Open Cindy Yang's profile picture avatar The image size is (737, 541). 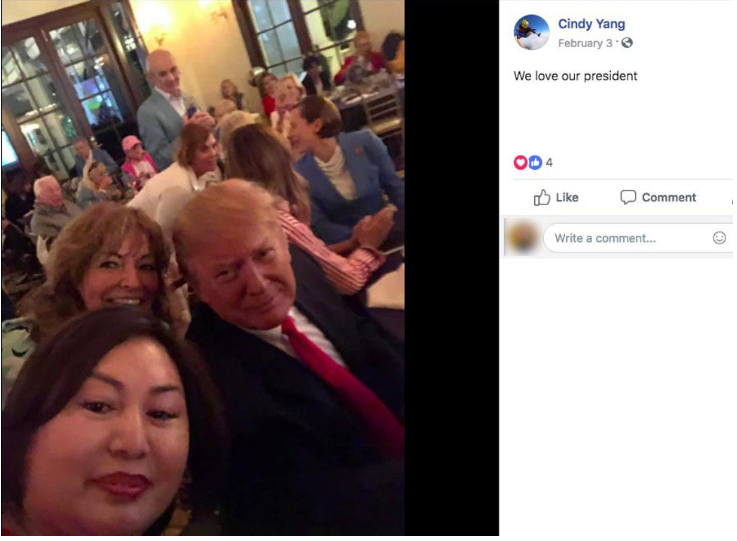pyautogui.click(x=531, y=32)
